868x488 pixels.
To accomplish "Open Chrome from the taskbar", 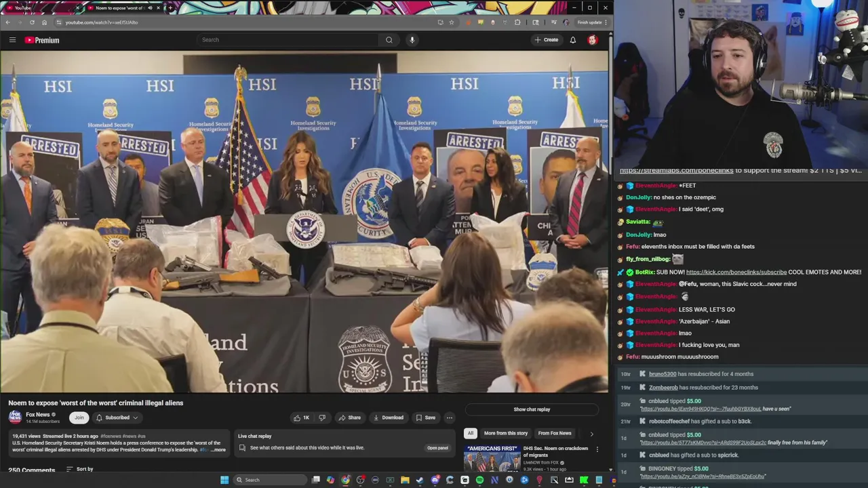I will [345, 480].
